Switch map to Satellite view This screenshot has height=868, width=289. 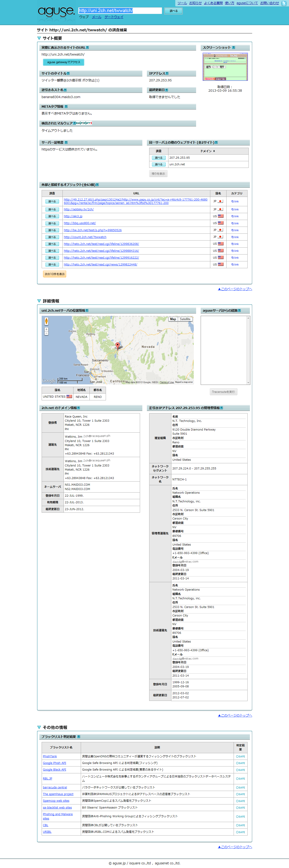tap(185, 319)
